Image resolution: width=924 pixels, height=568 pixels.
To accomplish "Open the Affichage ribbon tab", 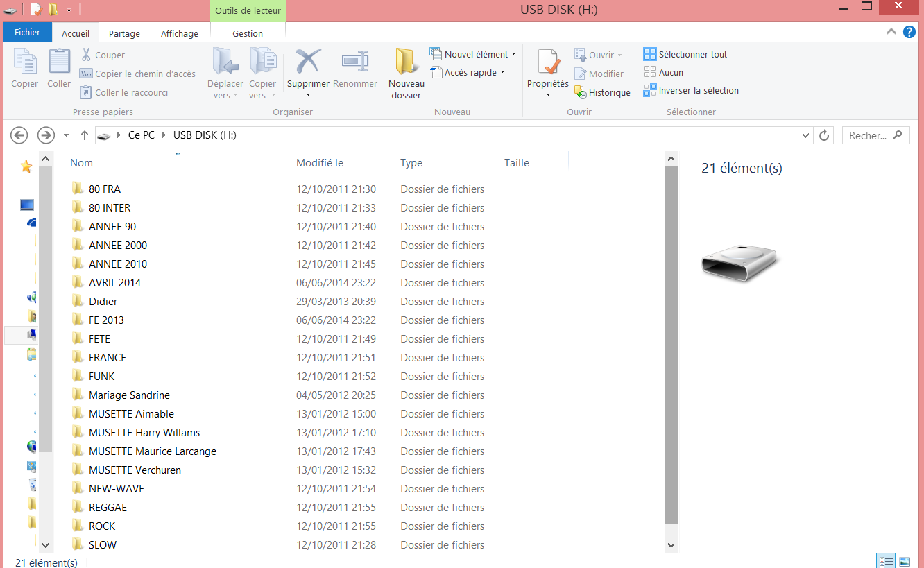I will pyautogui.click(x=180, y=33).
